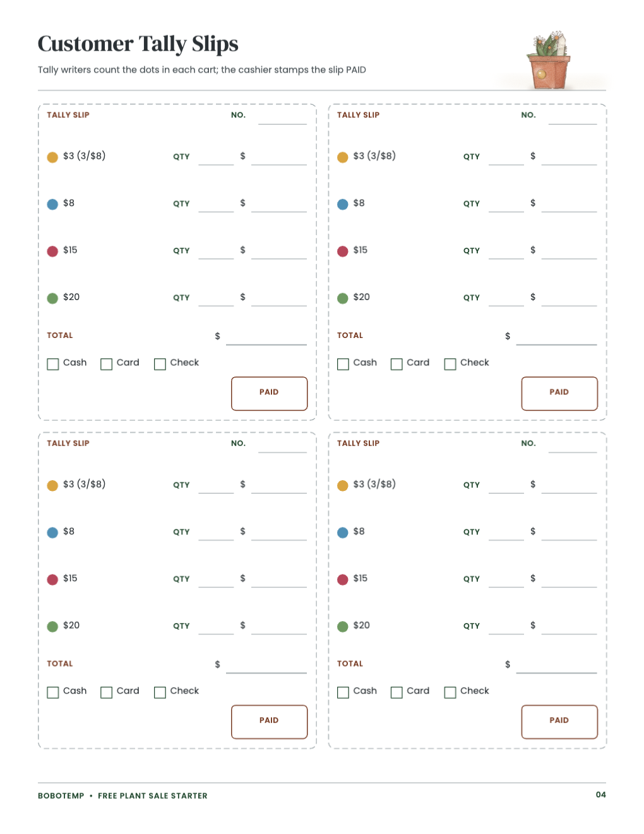Click the NO. field of top-left slip
Screen dimensions: 644x834
282,117
